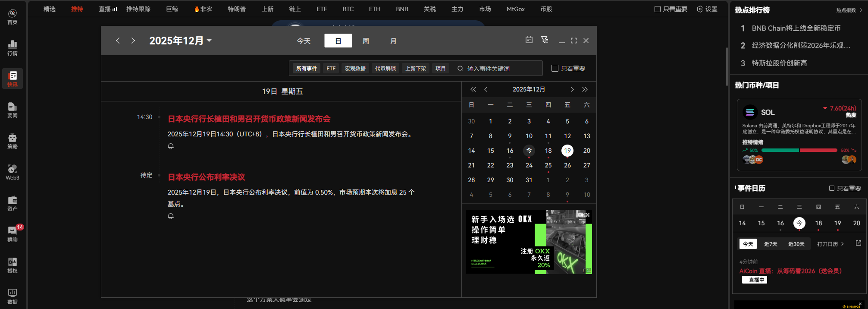Open the 资产 assets wallet icon
This screenshot has width=868, height=309.
pyautogui.click(x=13, y=203)
